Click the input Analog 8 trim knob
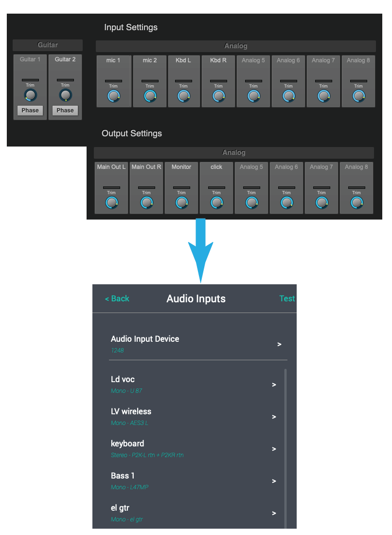Screen dimensions: 392x535 click(x=358, y=96)
